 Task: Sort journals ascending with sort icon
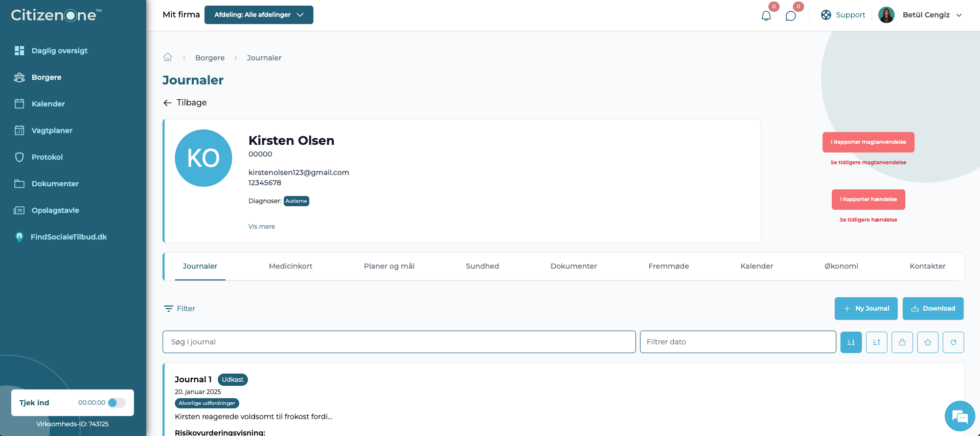coord(877,342)
